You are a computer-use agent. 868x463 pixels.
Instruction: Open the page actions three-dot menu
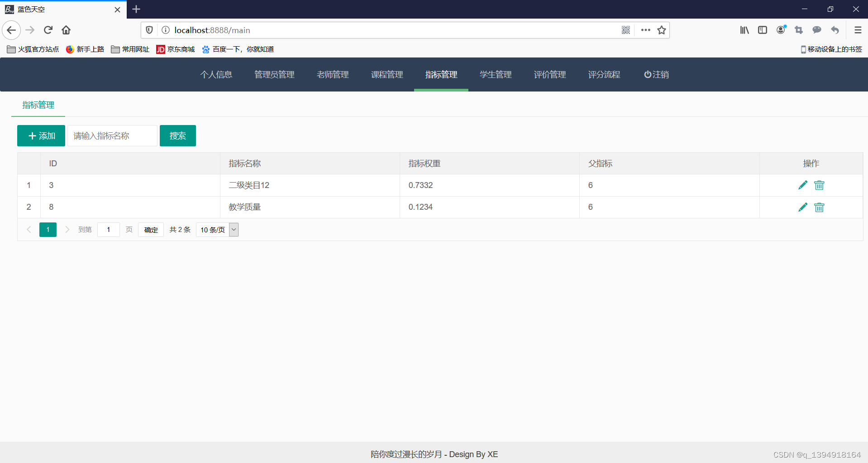(646, 30)
